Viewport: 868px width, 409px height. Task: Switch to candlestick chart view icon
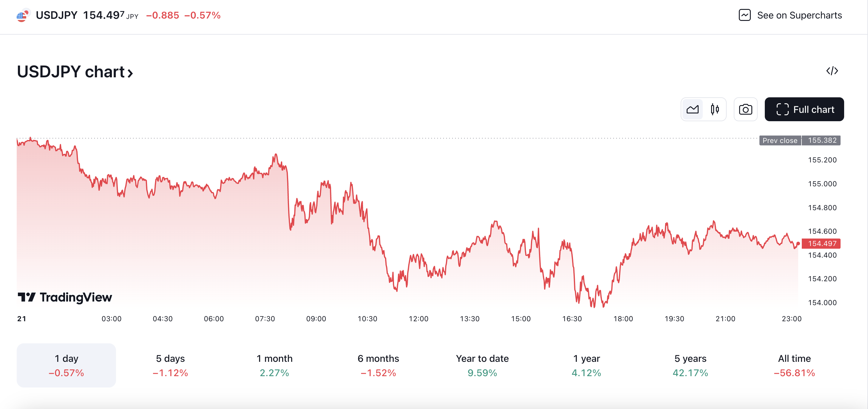tap(715, 110)
